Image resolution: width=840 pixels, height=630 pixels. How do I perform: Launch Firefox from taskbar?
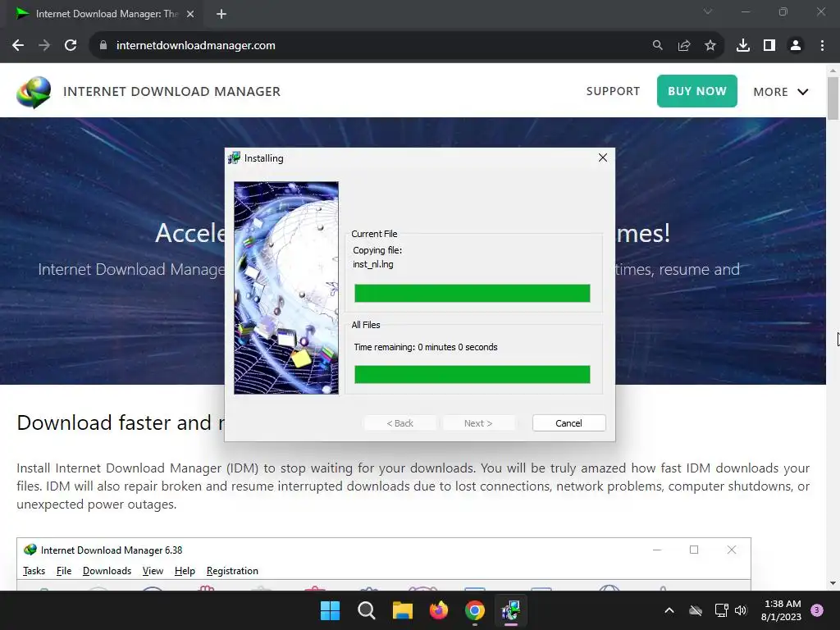(439, 610)
